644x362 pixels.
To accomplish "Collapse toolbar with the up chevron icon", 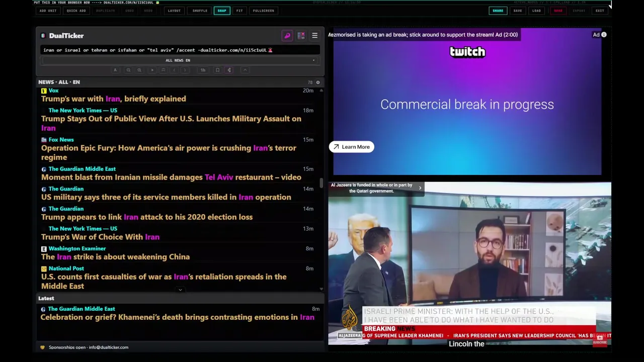I will point(245,70).
